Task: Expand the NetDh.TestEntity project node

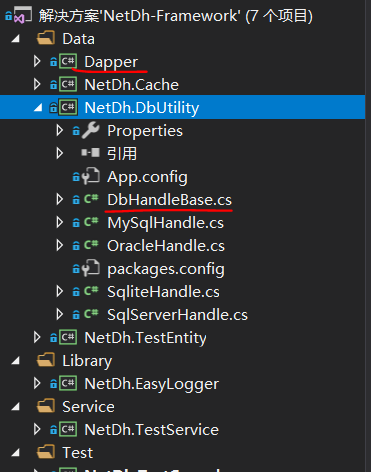Action: [x=37, y=337]
